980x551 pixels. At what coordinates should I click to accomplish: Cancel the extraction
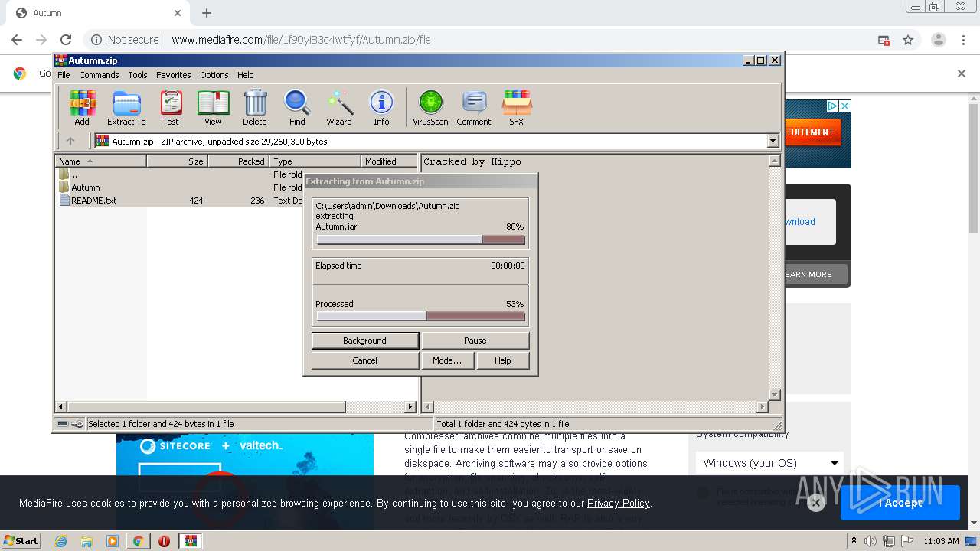[x=365, y=360]
